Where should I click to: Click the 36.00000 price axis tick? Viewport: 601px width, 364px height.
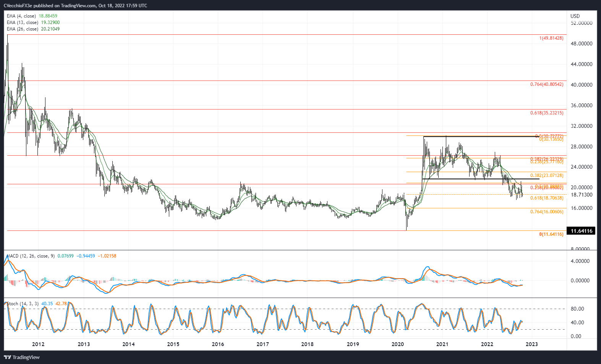point(582,105)
